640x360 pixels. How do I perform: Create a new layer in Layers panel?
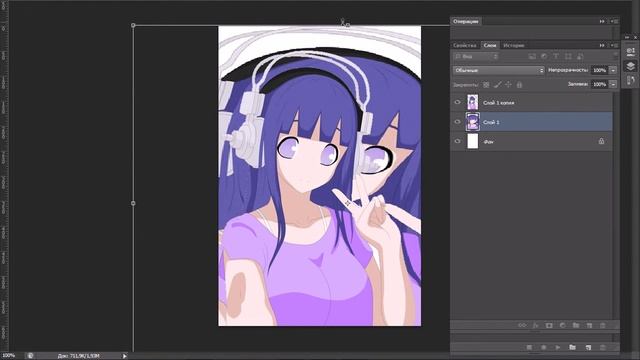tap(589, 325)
